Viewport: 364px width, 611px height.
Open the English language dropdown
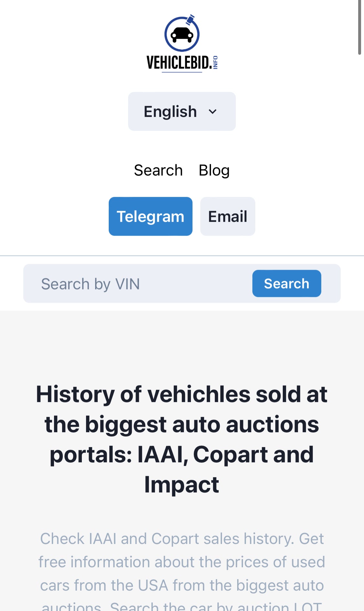pyautogui.click(x=182, y=111)
